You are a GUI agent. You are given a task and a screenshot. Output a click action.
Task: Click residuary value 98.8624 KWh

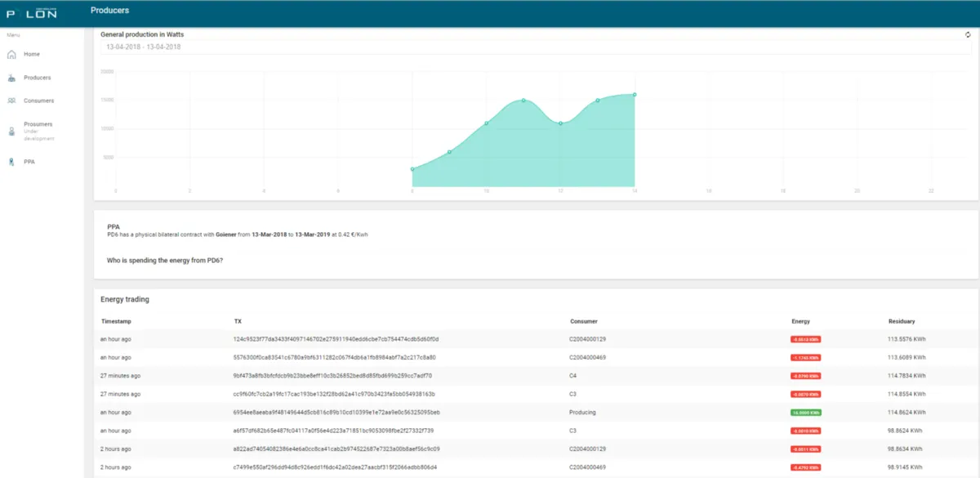point(905,431)
